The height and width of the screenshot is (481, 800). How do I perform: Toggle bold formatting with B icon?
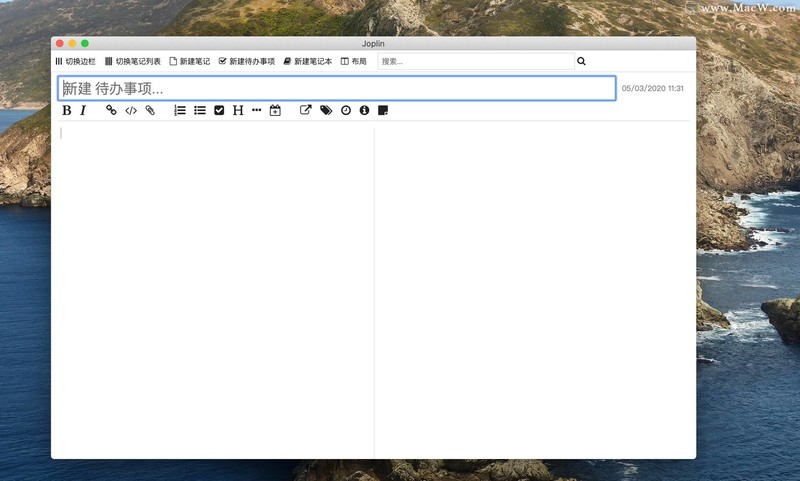point(67,110)
